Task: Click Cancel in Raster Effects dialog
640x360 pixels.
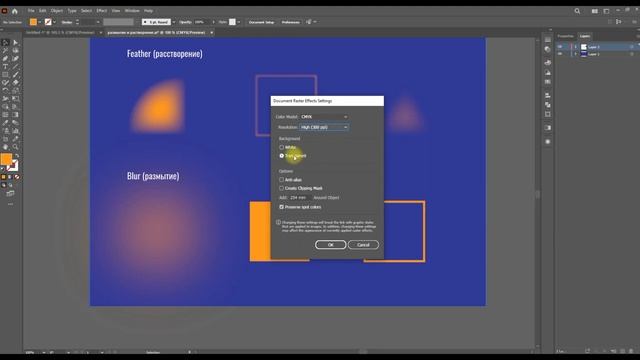Action: click(363, 245)
